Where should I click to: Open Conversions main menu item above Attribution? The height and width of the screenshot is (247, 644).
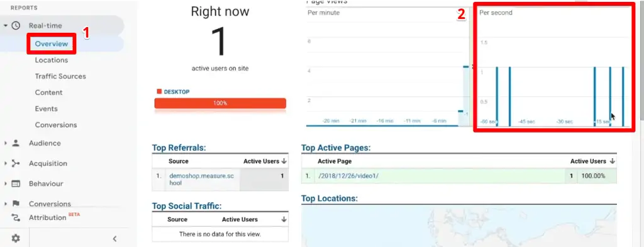pyautogui.click(x=50, y=204)
